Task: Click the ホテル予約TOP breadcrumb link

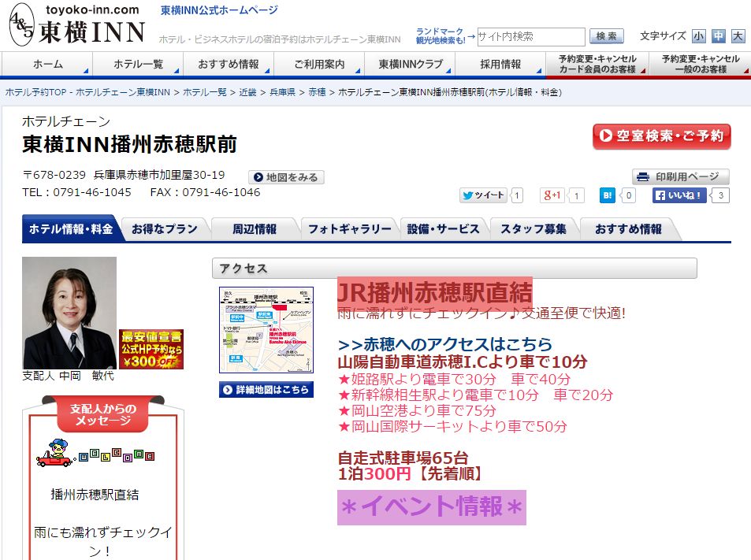Action: (87, 92)
